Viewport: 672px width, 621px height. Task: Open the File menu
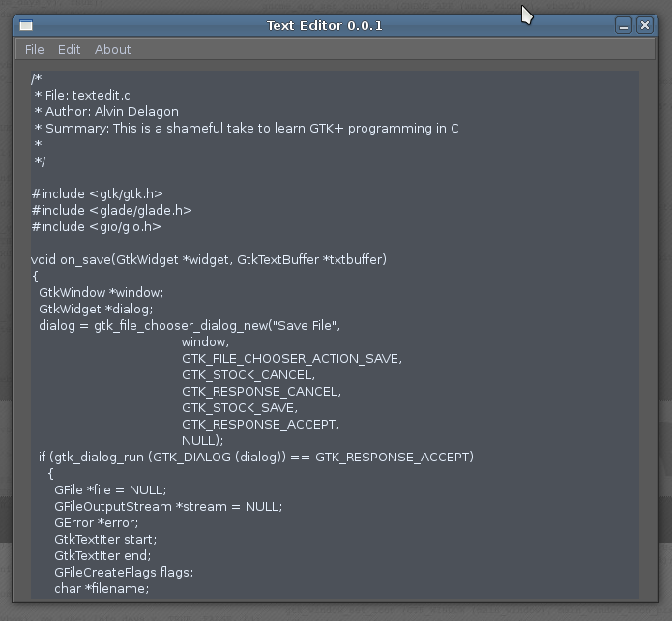(34, 49)
